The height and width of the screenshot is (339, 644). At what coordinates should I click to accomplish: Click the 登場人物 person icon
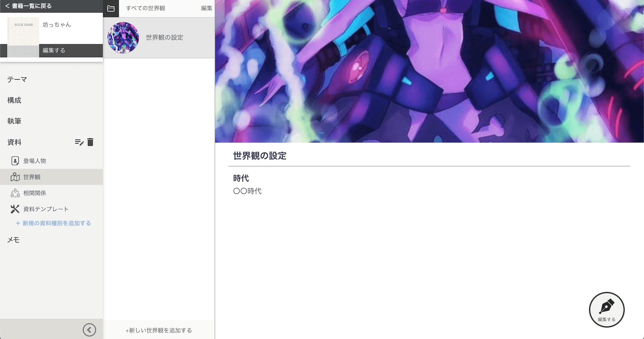pos(15,161)
